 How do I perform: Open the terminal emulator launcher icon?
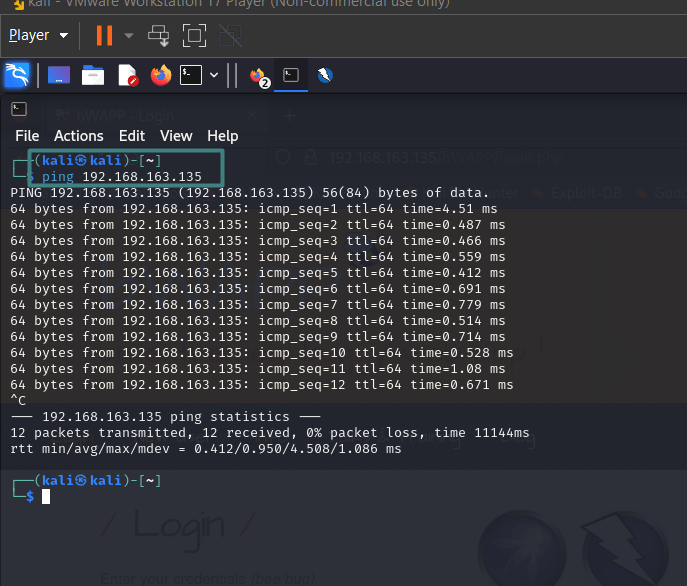click(191, 75)
